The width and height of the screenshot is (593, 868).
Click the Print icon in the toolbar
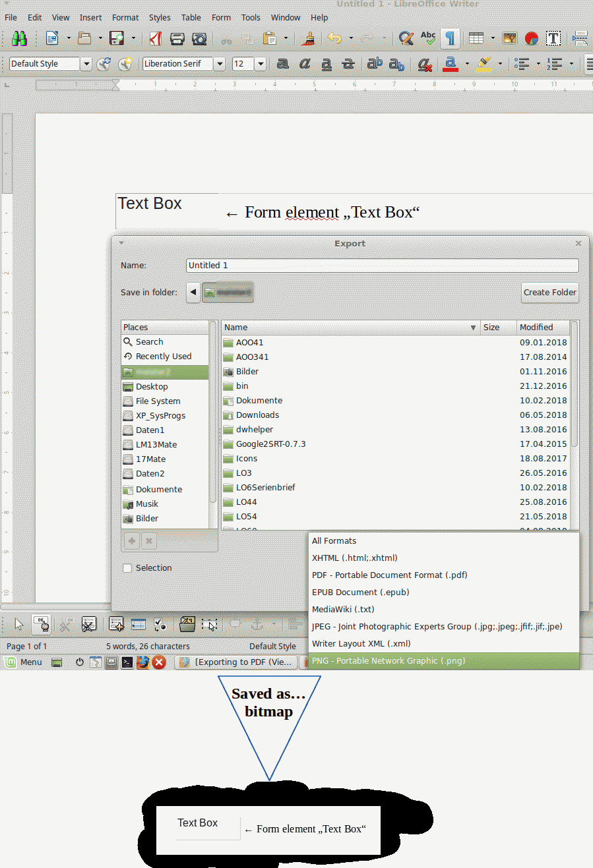point(177,39)
